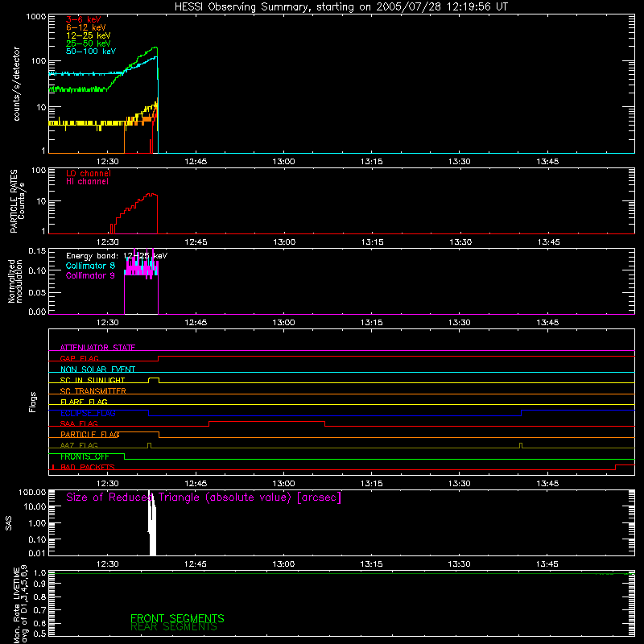Select the SC_TRANSMITTER flag label
Image resolution: width=644 pixels, height=644 pixels.
click(93, 391)
